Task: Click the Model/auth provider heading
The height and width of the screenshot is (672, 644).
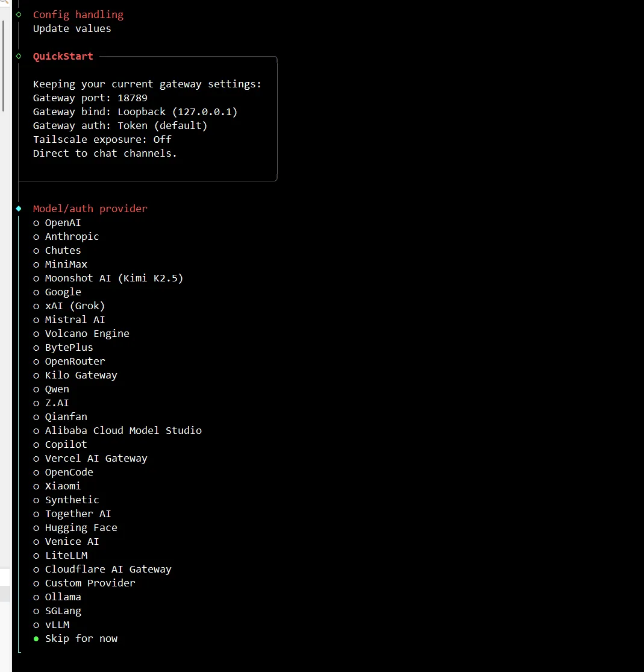Action: (x=90, y=209)
